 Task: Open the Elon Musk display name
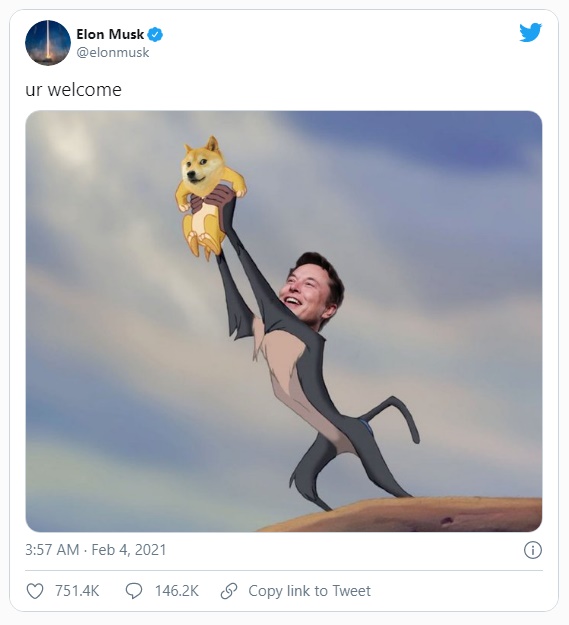(x=110, y=35)
